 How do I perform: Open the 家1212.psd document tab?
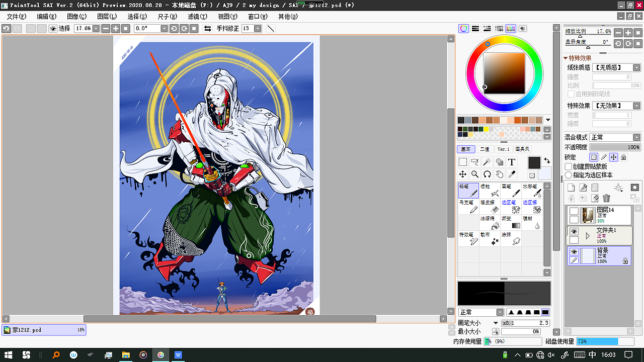pyautogui.click(x=44, y=330)
